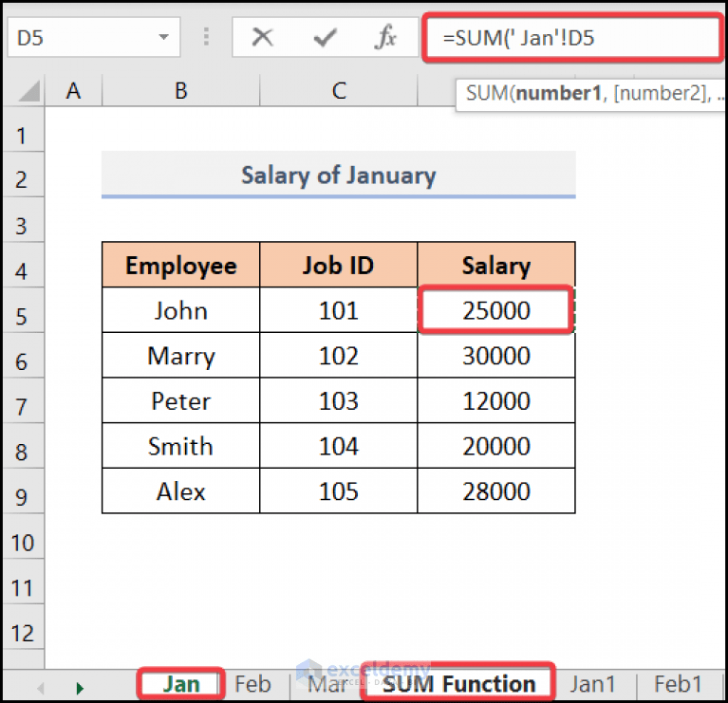Select Job ID cell 102
This screenshot has height=703, width=728.
click(339, 356)
